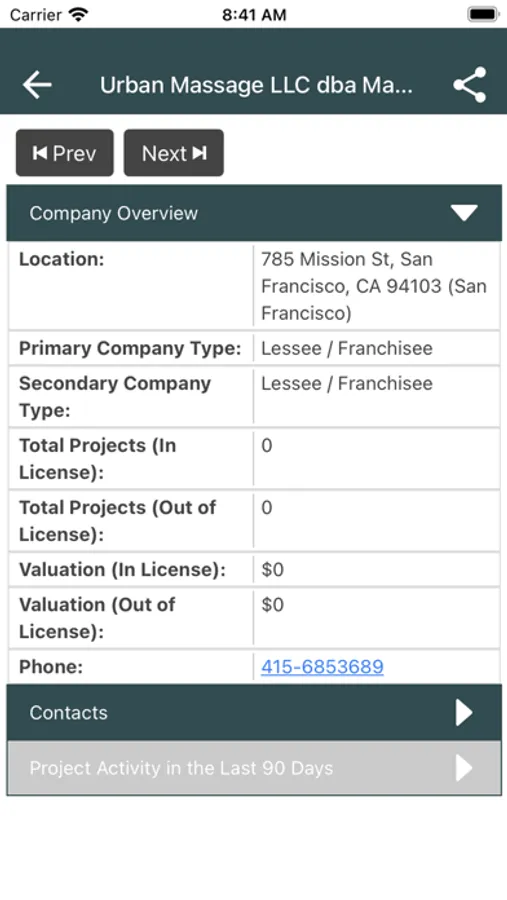Collapse Company Overview with down triangle
This screenshot has width=507, height=900.
click(464, 213)
